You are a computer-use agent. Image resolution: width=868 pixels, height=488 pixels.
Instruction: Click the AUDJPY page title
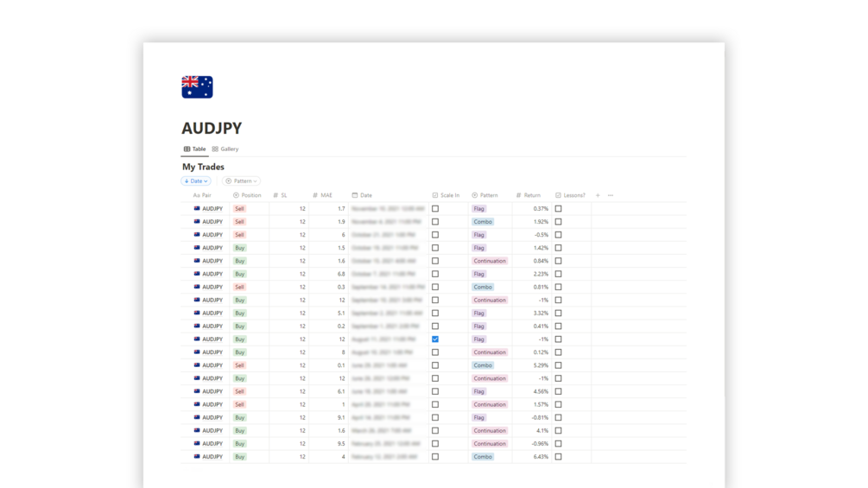(x=212, y=129)
